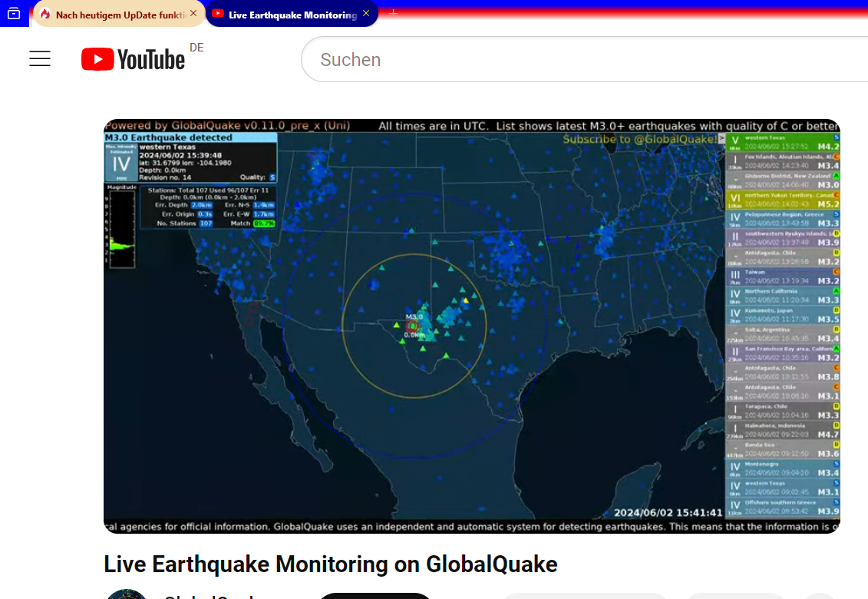Click the M3.4 Fox Islands, Aleutian Islands entry
The width and height of the screenshot is (868, 599).
tap(783, 162)
